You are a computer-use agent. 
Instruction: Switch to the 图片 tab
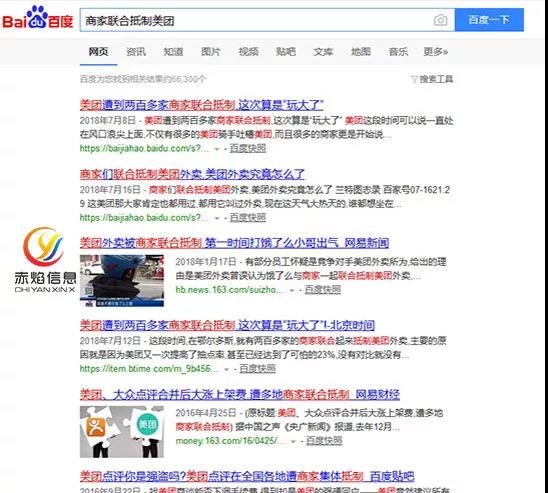click(x=210, y=52)
